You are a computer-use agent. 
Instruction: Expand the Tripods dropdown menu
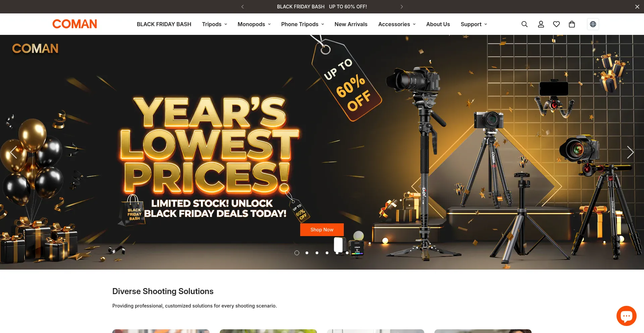pyautogui.click(x=215, y=24)
